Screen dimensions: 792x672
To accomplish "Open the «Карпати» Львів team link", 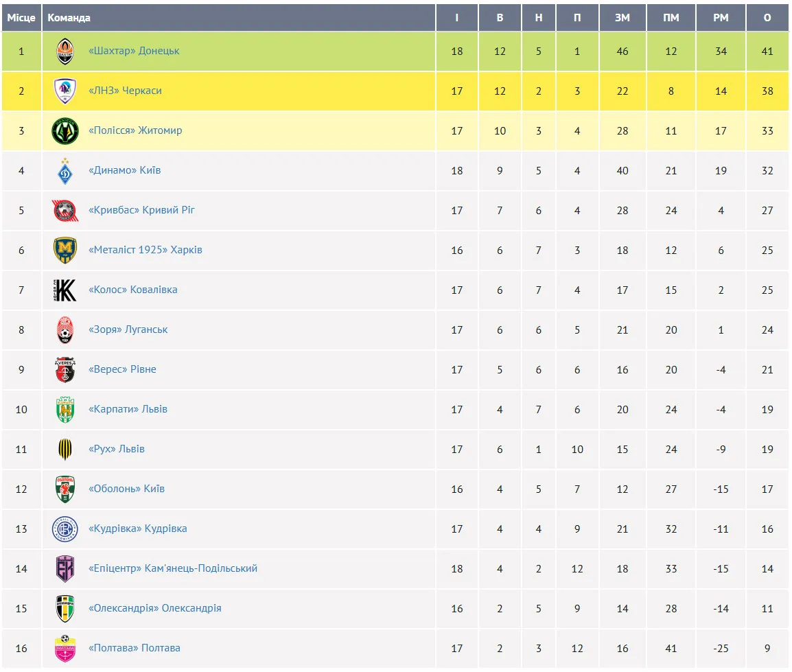I will 128,409.
